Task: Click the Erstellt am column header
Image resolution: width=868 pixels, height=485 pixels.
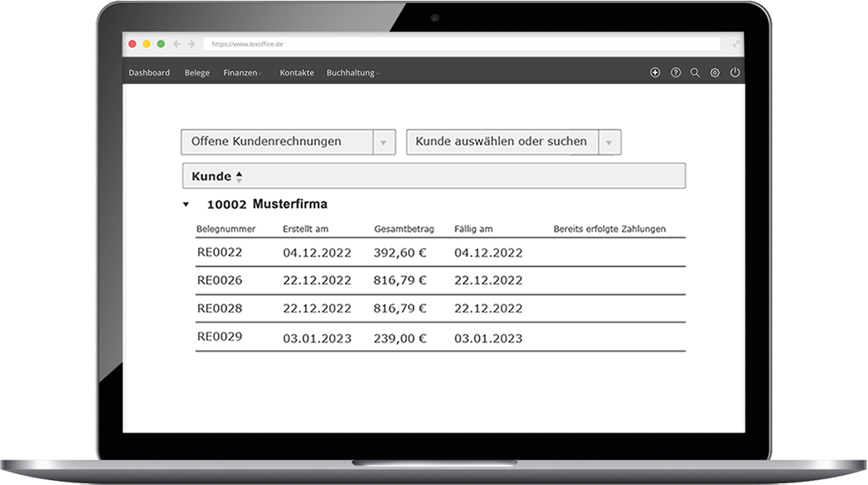Action: click(x=306, y=229)
